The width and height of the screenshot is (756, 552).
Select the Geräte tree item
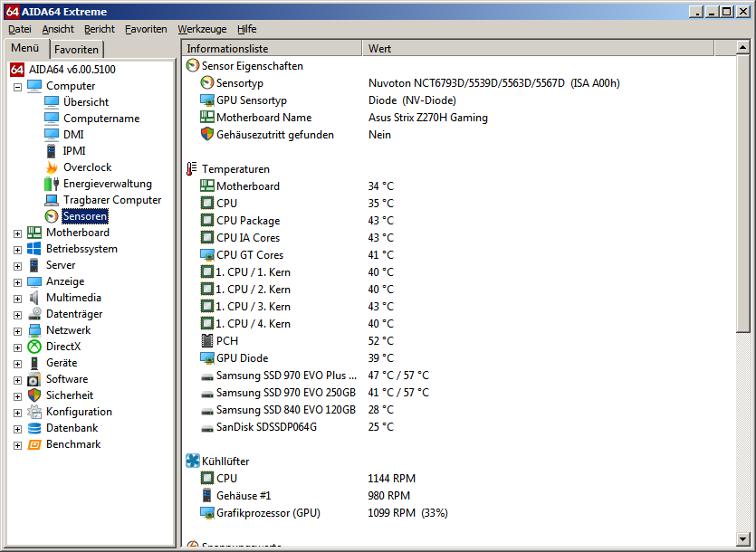[62, 363]
